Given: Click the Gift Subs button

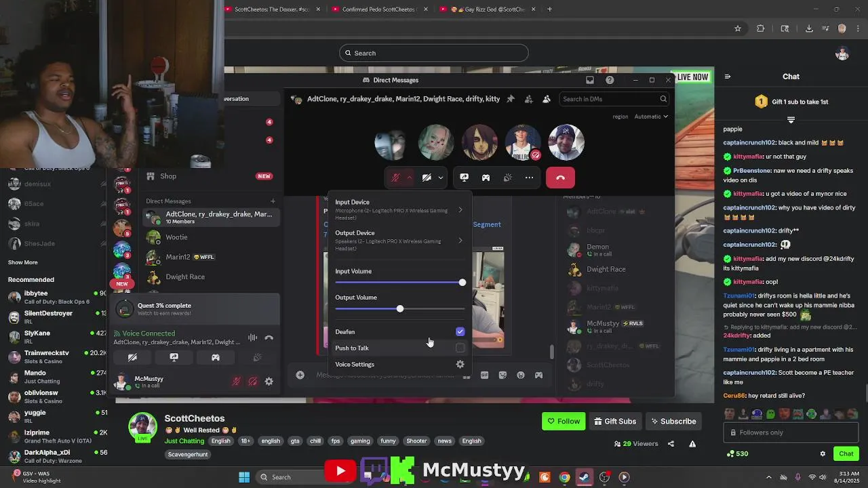Looking at the screenshot, I should click(615, 421).
